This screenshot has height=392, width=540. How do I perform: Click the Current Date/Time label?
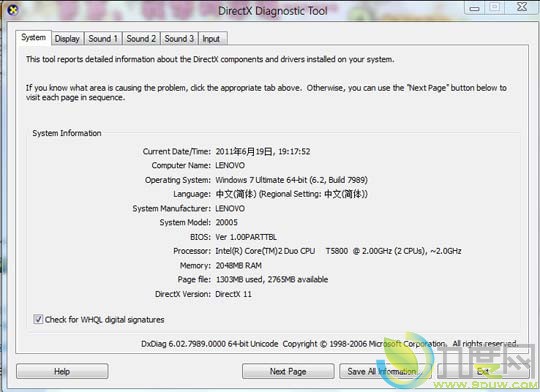click(x=177, y=152)
